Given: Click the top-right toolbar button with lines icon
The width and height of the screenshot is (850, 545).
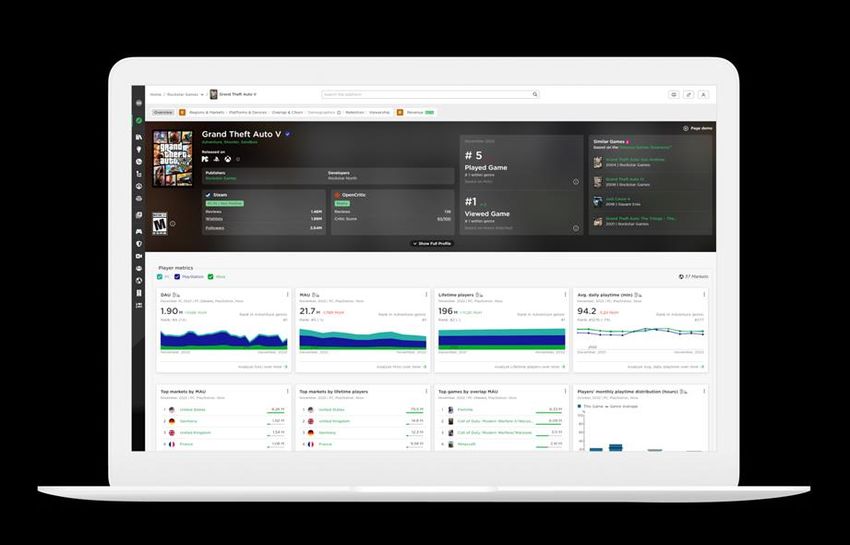Looking at the screenshot, I should 674,94.
